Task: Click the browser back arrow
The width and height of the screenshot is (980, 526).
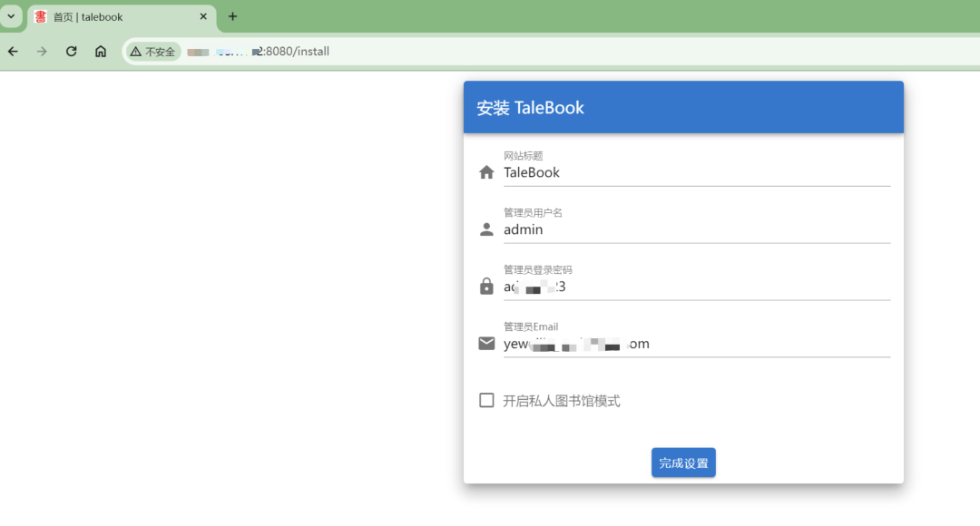Action: click(x=13, y=51)
